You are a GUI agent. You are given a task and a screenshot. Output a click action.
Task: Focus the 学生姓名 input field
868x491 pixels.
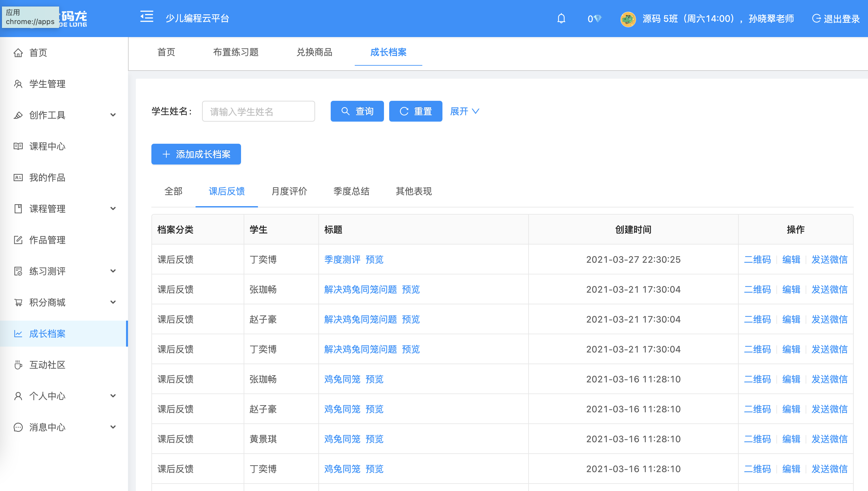(259, 111)
